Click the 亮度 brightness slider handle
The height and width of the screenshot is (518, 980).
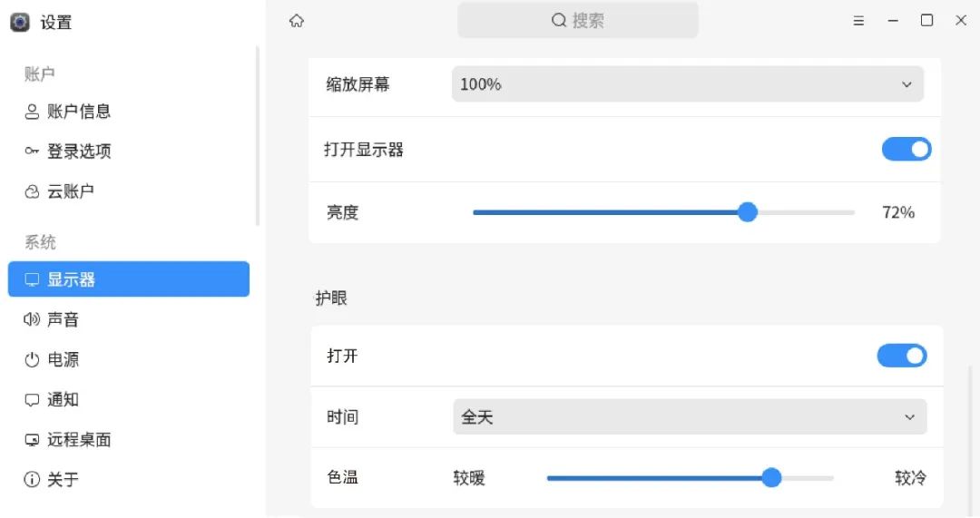(748, 212)
